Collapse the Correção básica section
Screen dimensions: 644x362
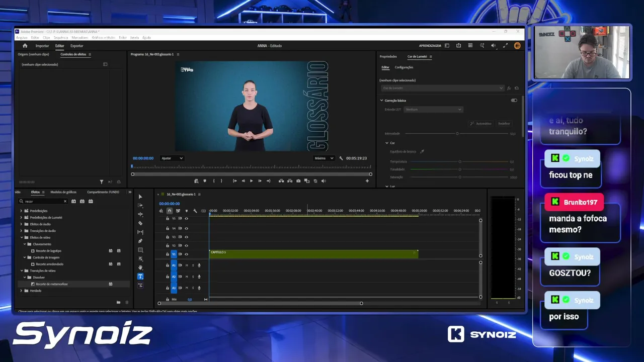click(381, 101)
